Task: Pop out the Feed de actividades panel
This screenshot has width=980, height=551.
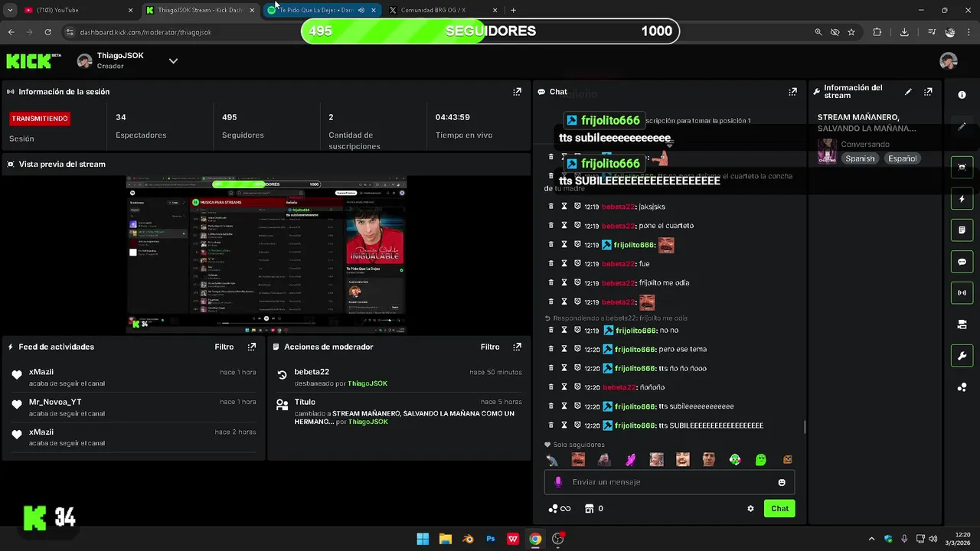Action: pos(251,347)
